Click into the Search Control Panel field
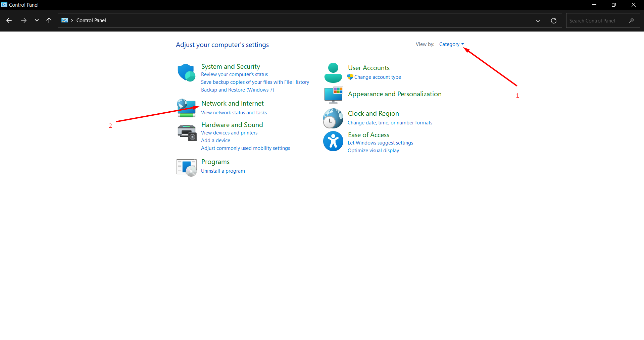Viewport: 644px width, 340px height. click(603, 20)
